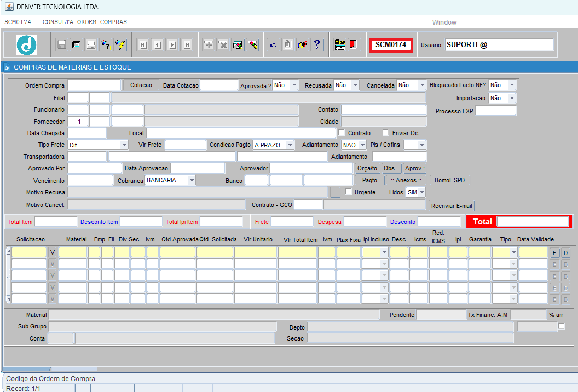Open the Lidos SIM dropdown
The image size is (578, 392).
pyautogui.click(x=421, y=192)
